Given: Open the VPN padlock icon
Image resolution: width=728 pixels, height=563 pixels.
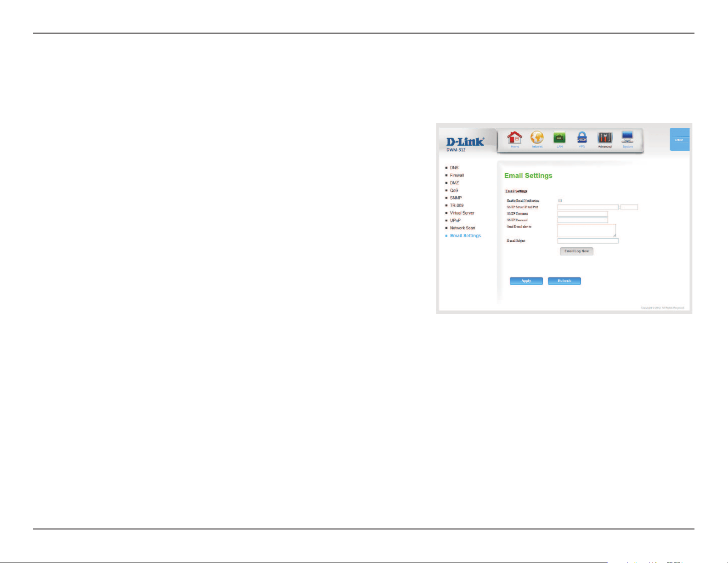Looking at the screenshot, I should coord(582,138).
